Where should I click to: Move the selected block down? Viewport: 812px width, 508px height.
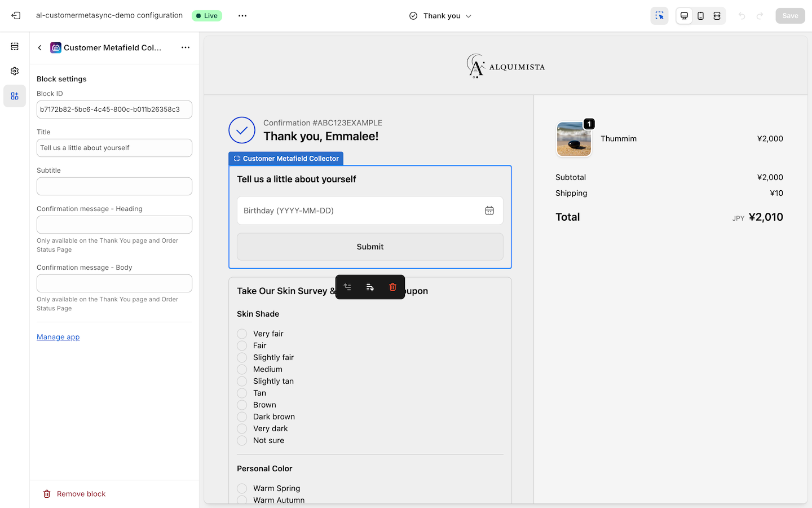click(370, 287)
